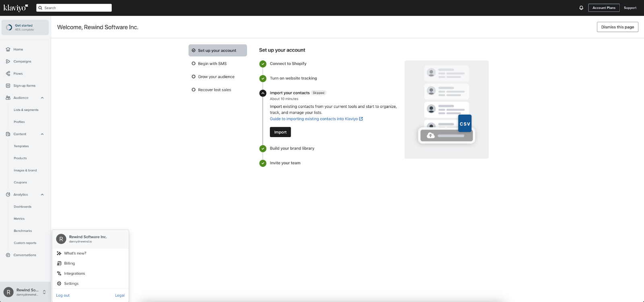Screen dimensions: 644x302
Task: Click Dismiss this page
Action: [x=617, y=27]
